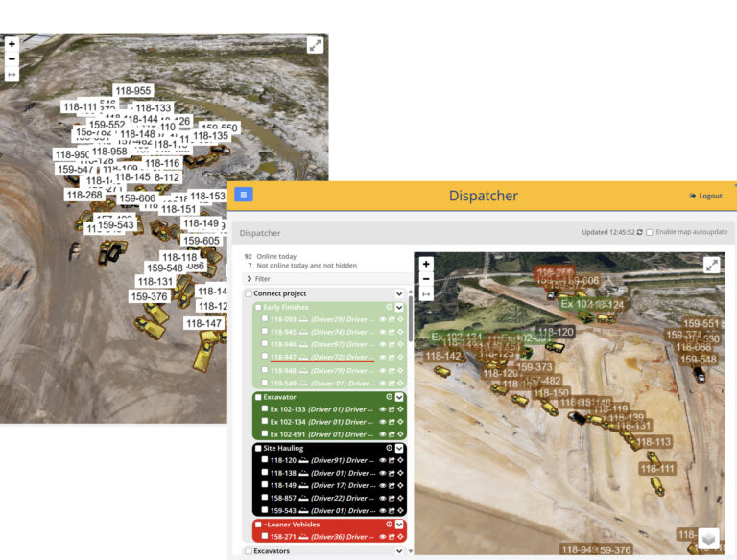
Task: Select checkbox for Ex 102-133
Action: click(265, 409)
